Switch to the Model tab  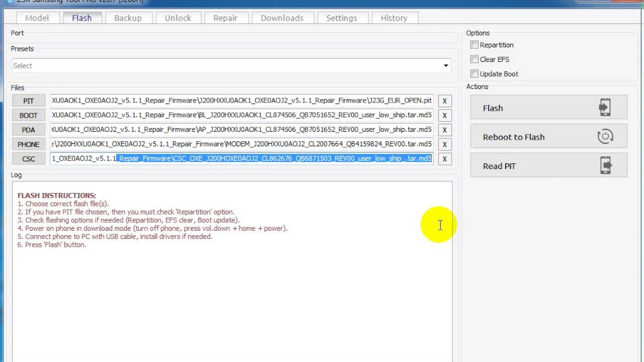click(37, 18)
